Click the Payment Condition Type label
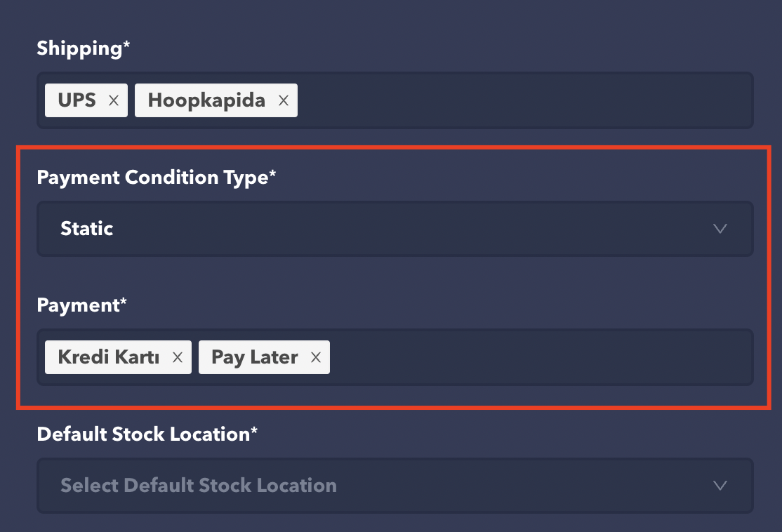Viewport: 782px width, 532px height. (152, 178)
